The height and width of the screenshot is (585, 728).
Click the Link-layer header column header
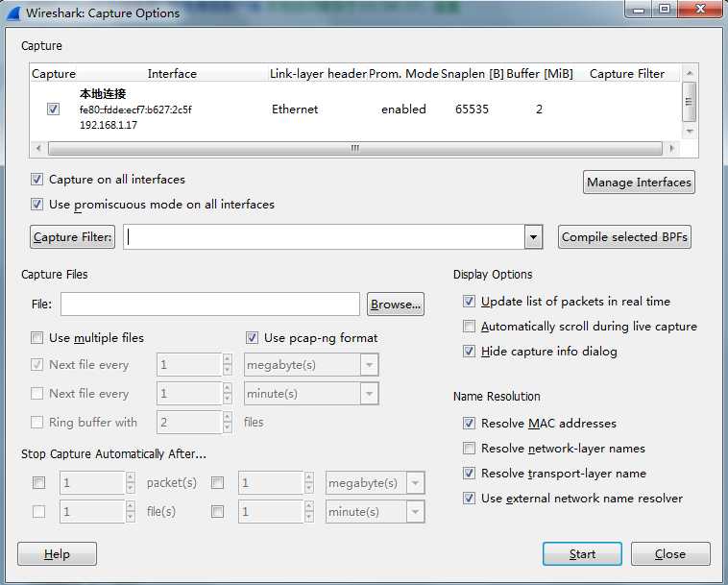pyautogui.click(x=318, y=74)
